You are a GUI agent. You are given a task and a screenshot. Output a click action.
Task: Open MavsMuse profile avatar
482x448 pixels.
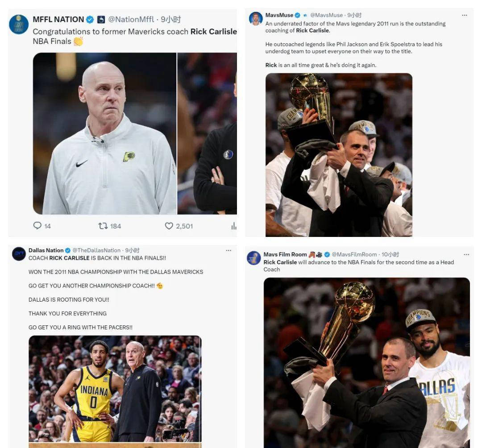coord(256,19)
